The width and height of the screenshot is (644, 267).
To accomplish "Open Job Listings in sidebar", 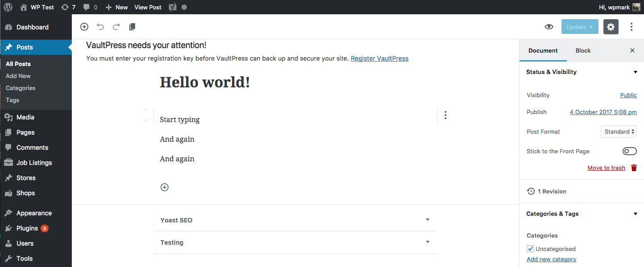I will coord(36,163).
